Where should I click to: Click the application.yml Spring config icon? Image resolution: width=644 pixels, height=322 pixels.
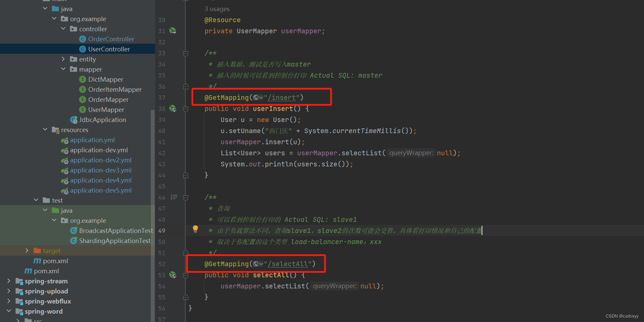pos(65,140)
